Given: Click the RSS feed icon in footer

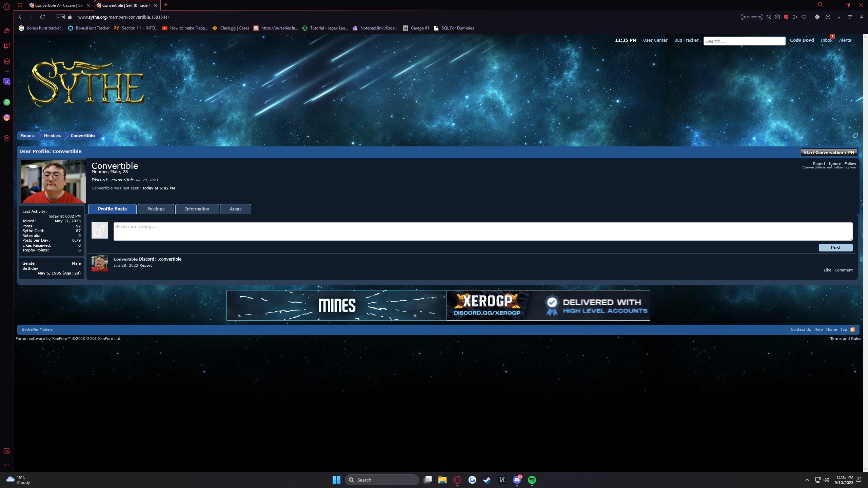Looking at the screenshot, I should (x=853, y=330).
